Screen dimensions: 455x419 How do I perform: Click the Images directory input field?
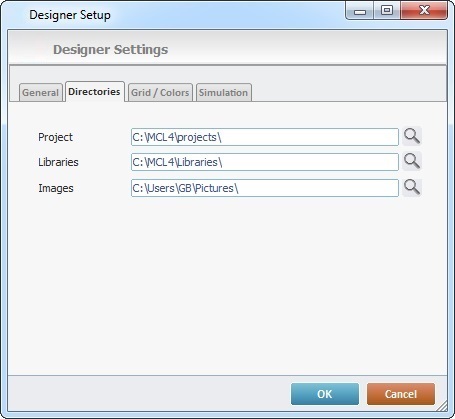[265, 188]
